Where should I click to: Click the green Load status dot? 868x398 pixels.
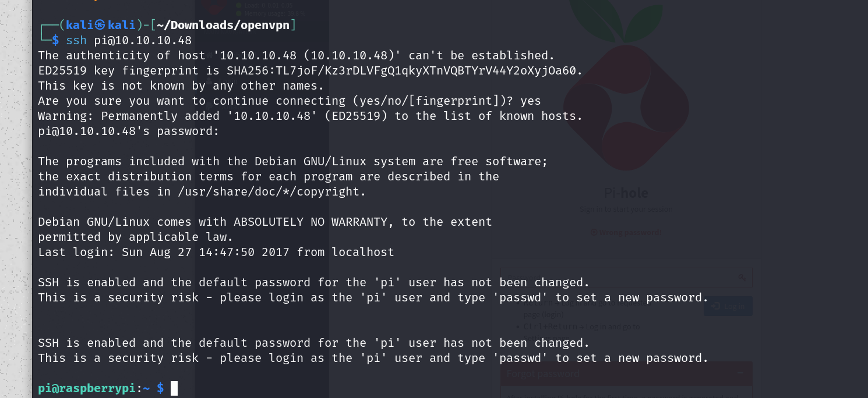click(239, 5)
